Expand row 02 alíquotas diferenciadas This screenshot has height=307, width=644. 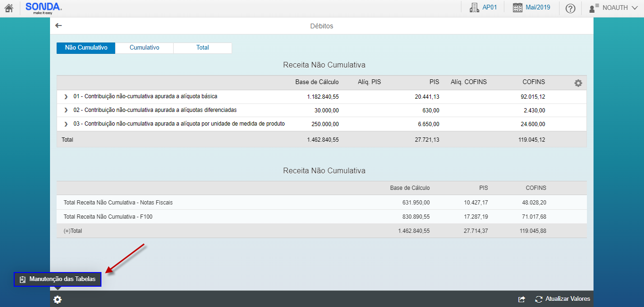click(x=66, y=111)
